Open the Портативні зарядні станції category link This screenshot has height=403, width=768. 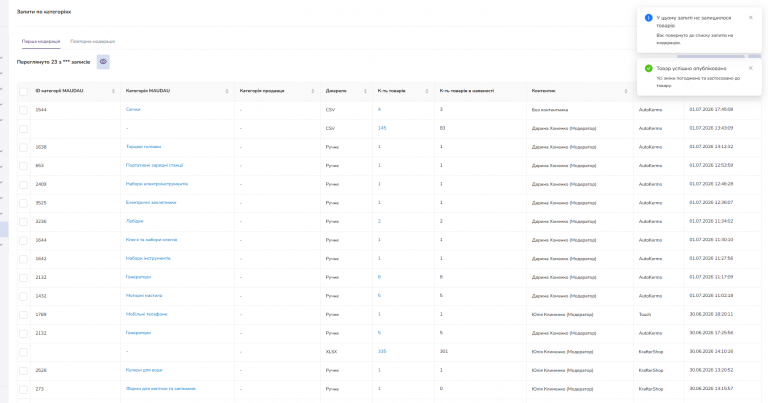(154, 166)
